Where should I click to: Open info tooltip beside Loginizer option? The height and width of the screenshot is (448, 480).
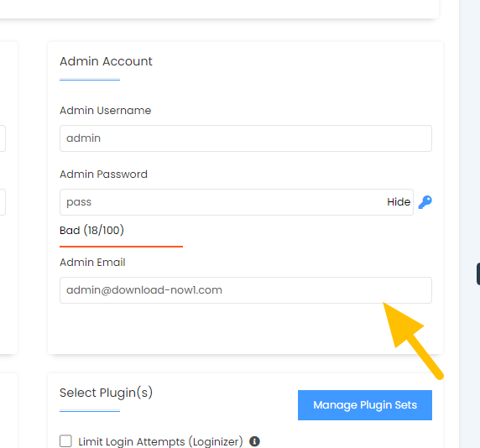coord(254,441)
